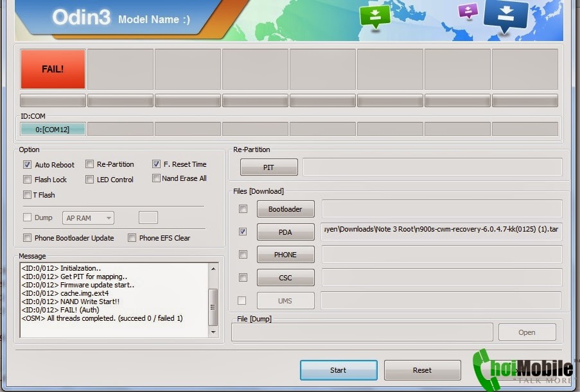Screen dimensions: 580x392
Task: Enable T Flash checkbox
Action: click(x=27, y=194)
